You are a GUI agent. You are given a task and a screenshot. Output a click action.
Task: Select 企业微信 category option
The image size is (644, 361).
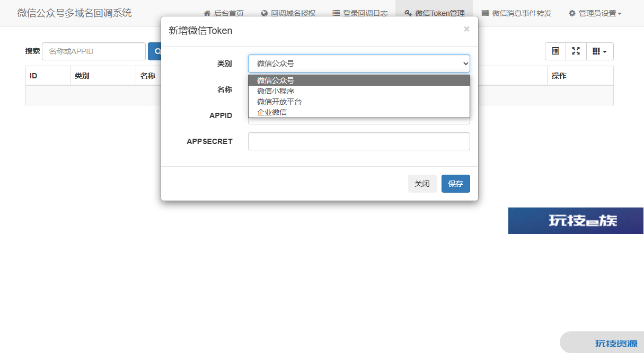[x=359, y=112]
